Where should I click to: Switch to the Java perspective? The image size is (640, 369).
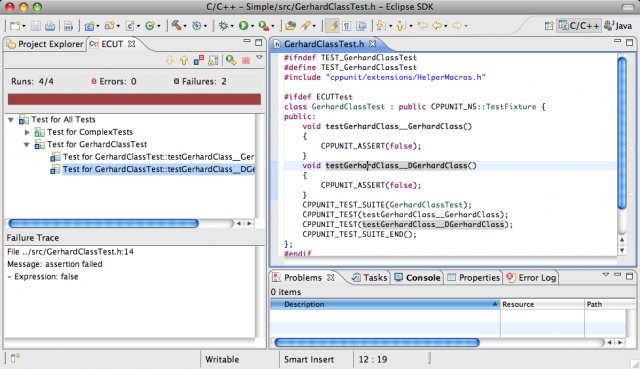coord(618,26)
